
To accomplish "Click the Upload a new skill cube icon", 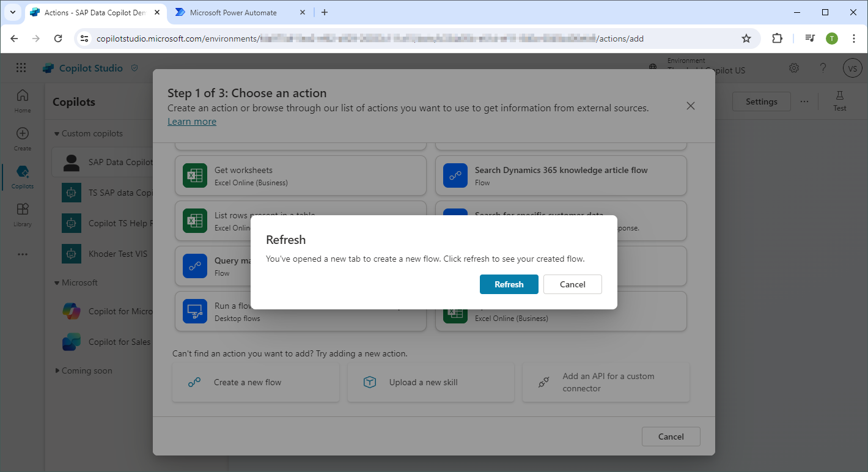I will coord(370,383).
